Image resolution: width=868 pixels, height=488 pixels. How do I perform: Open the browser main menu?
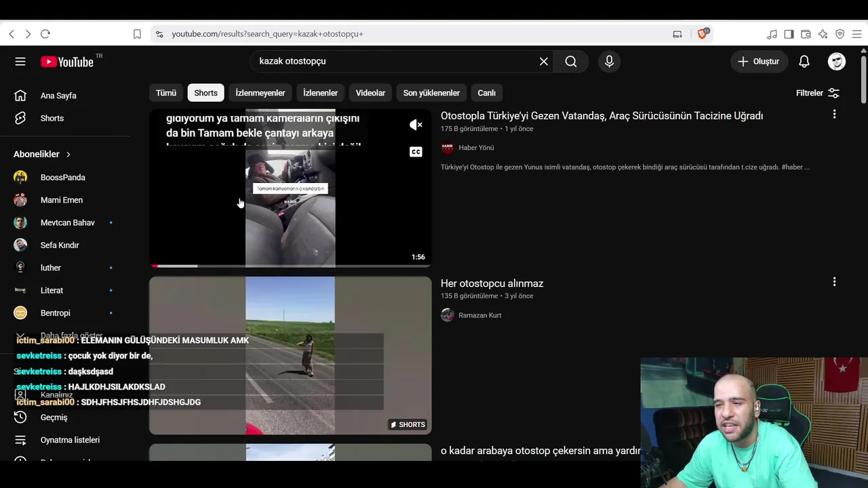[856, 34]
